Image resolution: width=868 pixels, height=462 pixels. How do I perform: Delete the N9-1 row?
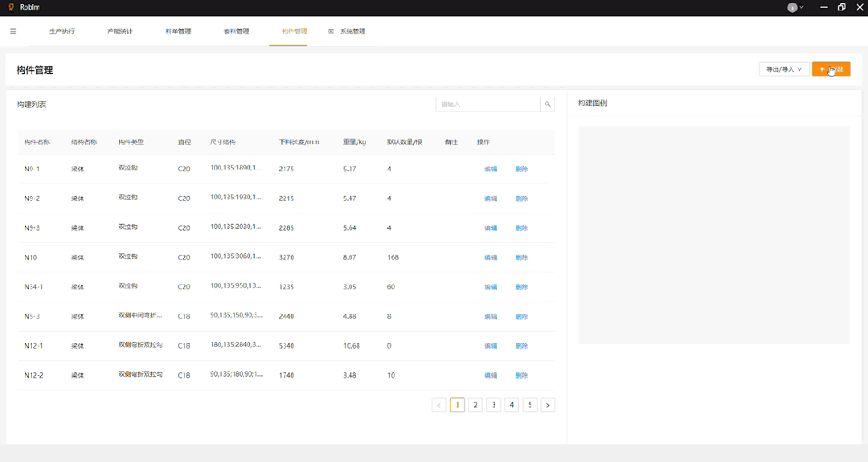[522, 169]
